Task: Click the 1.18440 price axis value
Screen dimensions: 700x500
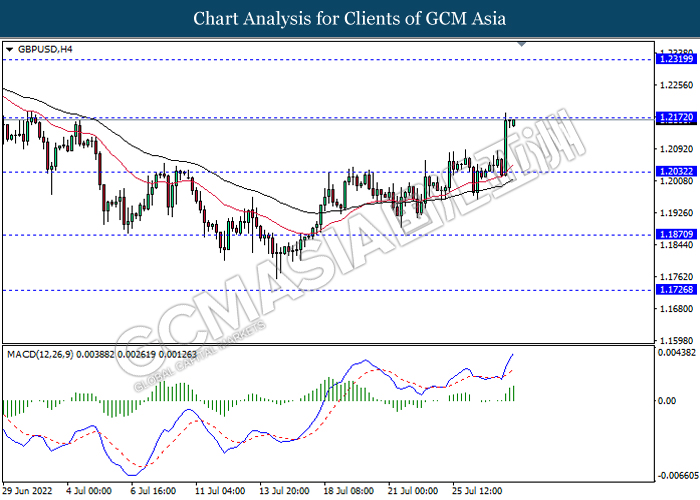Action: click(676, 245)
